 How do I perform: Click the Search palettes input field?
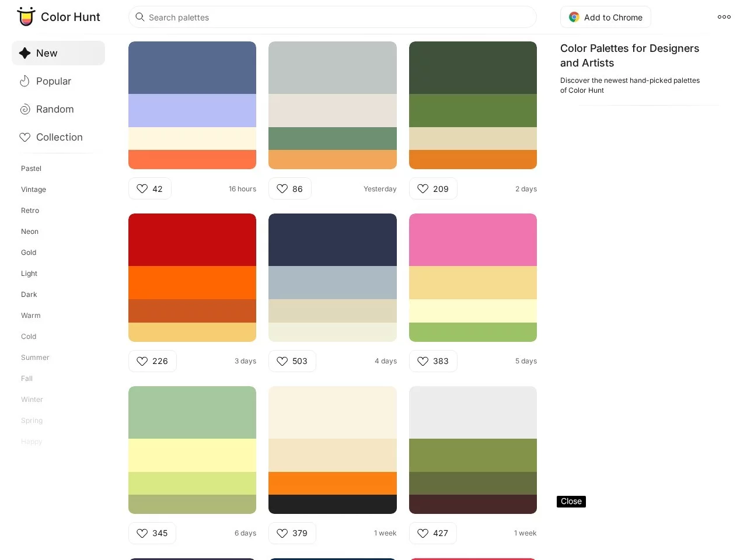click(333, 17)
